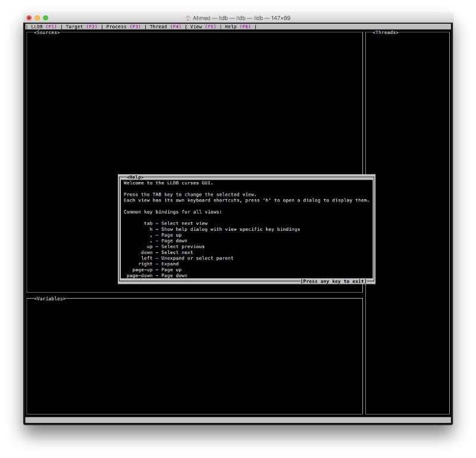Open the View (F5) menu
This screenshot has height=458, width=476.
203,27
